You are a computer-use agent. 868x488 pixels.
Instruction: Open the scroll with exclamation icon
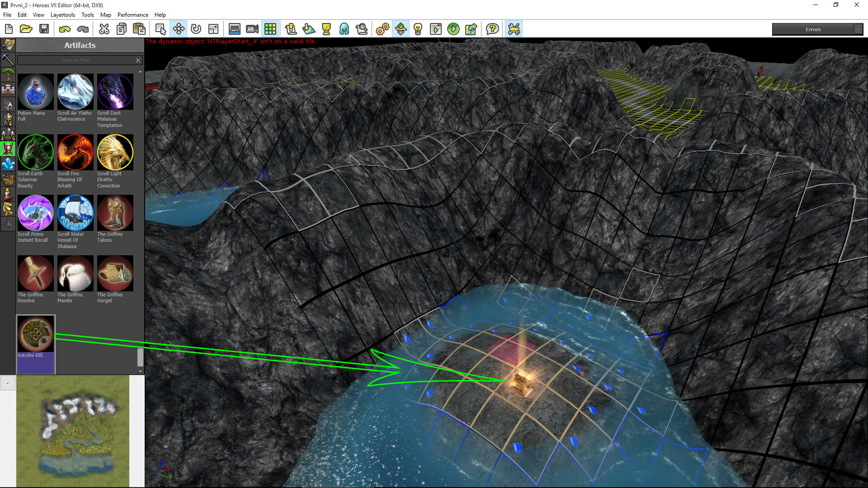click(291, 29)
